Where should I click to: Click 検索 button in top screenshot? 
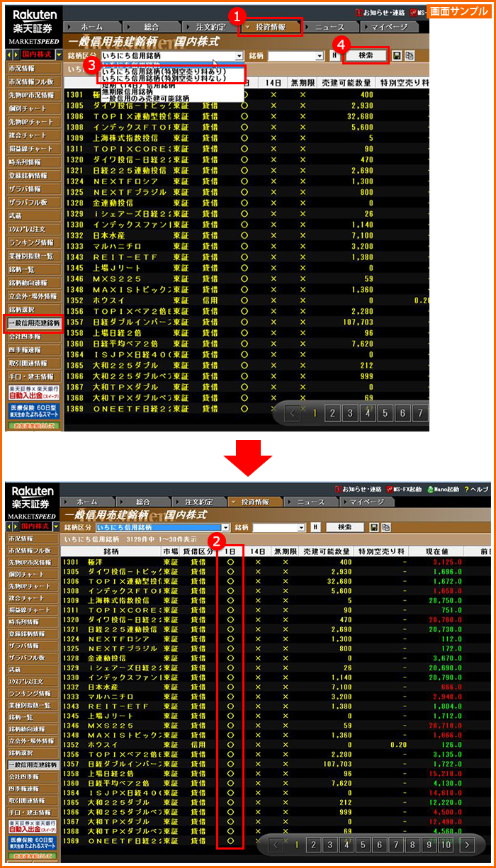[x=366, y=55]
